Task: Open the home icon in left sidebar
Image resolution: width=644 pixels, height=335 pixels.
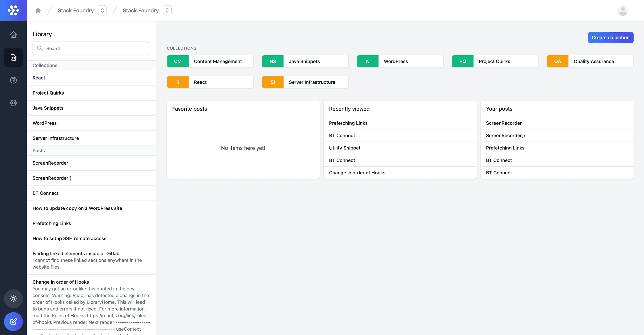Action: pyautogui.click(x=13, y=34)
